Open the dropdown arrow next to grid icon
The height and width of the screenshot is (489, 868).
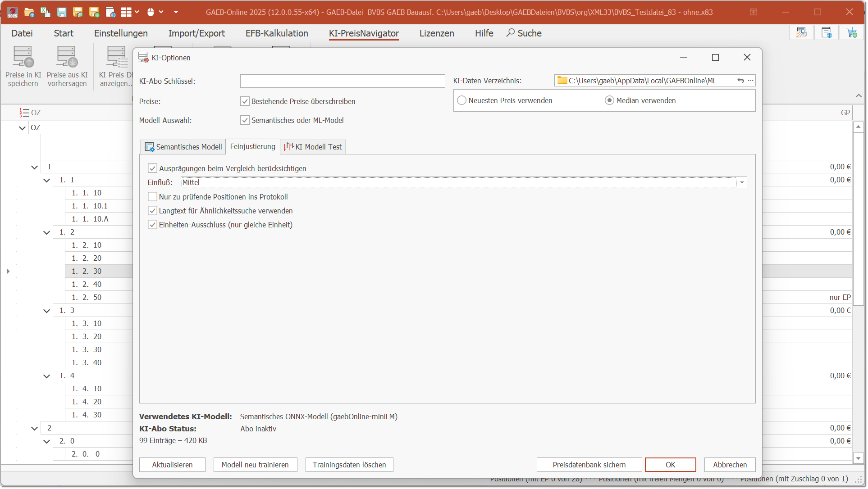137,12
